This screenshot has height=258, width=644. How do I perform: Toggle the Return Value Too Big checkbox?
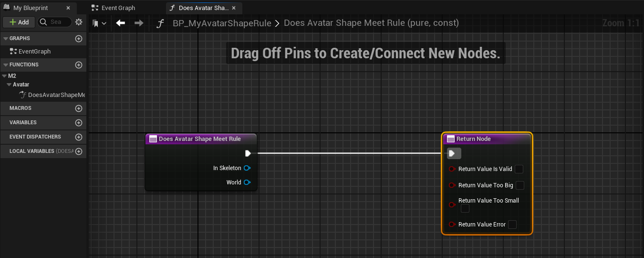pos(520,185)
